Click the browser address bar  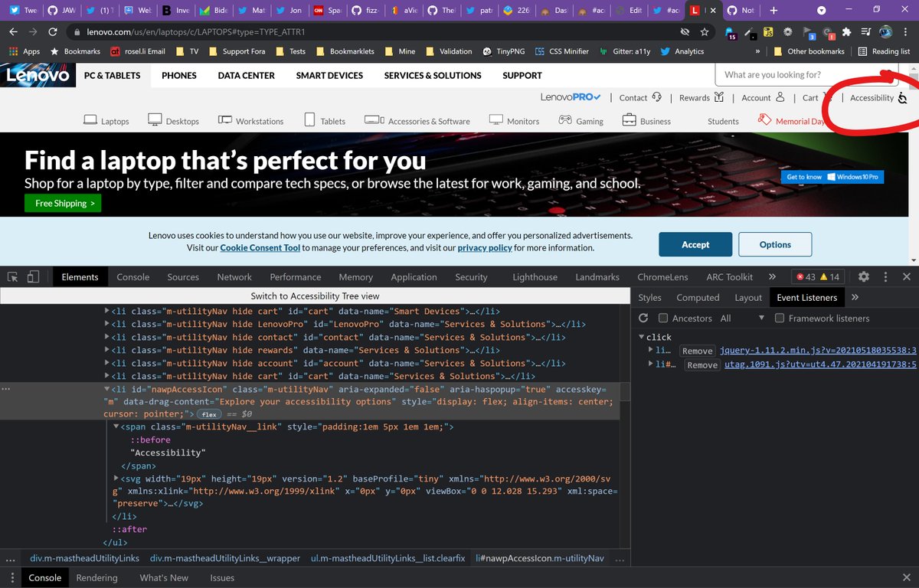375,32
